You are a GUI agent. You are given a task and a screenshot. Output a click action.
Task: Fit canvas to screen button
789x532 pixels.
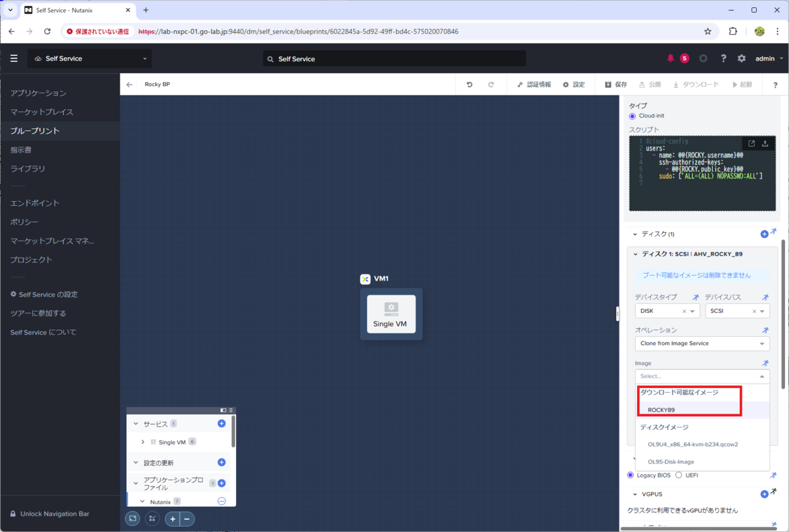tap(133, 519)
